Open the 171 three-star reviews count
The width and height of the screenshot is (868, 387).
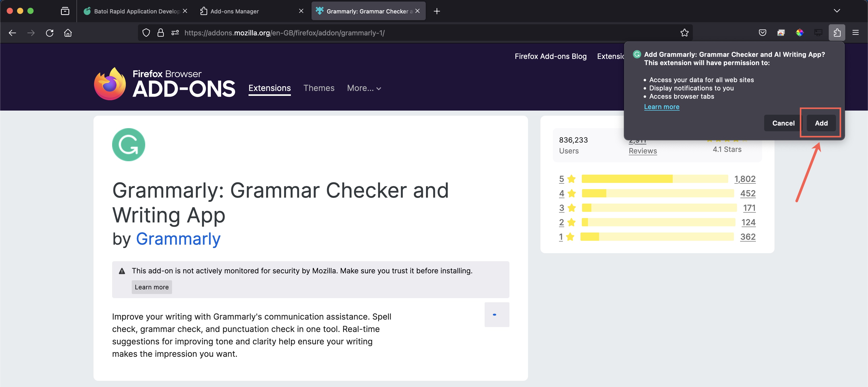749,208
